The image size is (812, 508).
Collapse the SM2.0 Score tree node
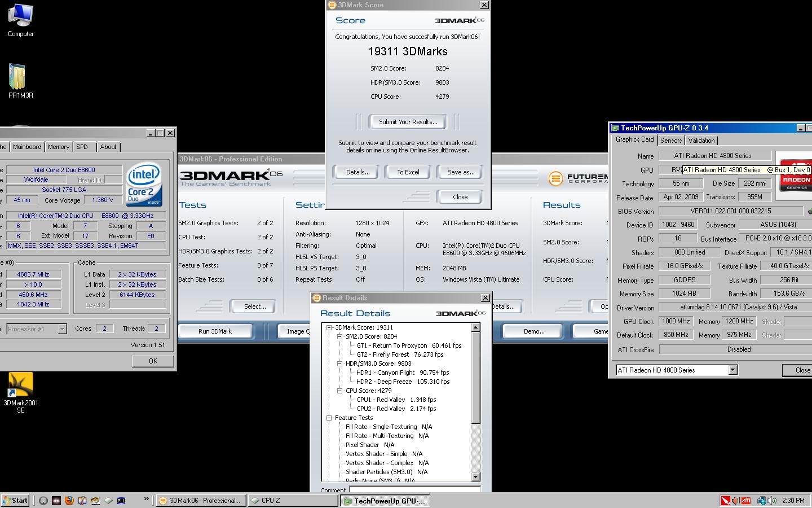click(x=339, y=336)
